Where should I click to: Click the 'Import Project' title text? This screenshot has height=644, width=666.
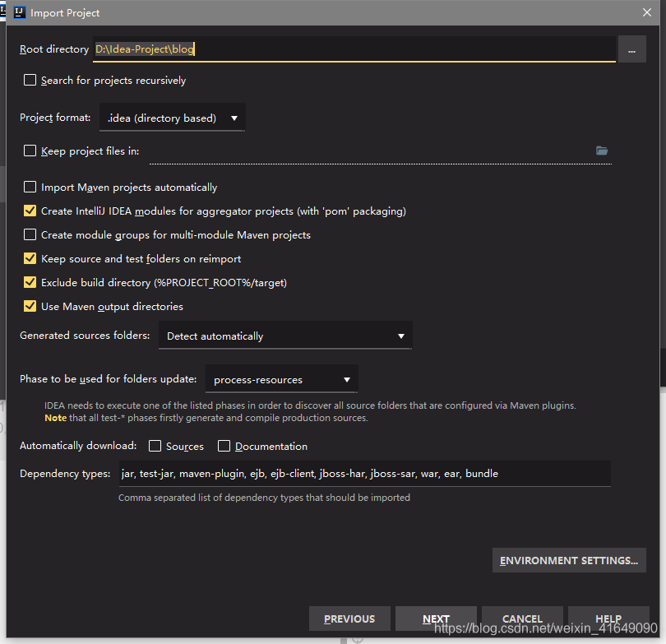pyautogui.click(x=65, y=13)
